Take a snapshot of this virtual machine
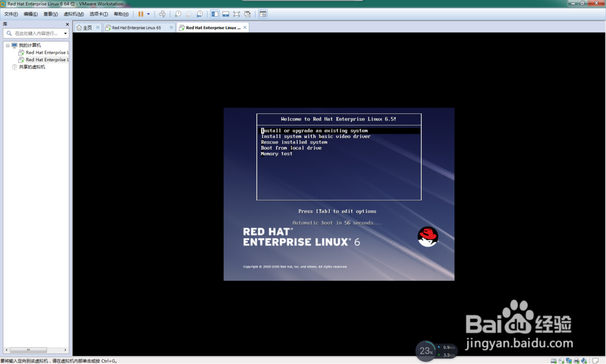The height and width of the screenshot is (364, 606). coord(178,14)
